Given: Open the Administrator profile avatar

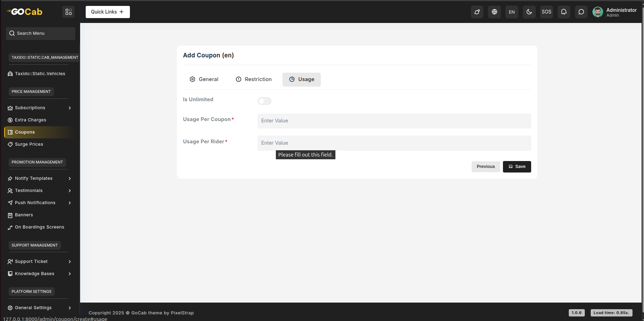Looking at the screenshot, I should [x=598, y=12].
